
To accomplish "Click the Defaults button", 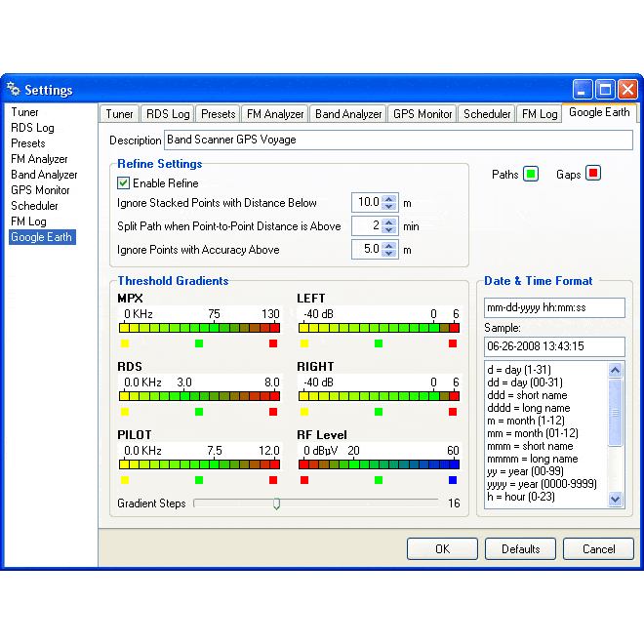I will (x=520, y=548).
